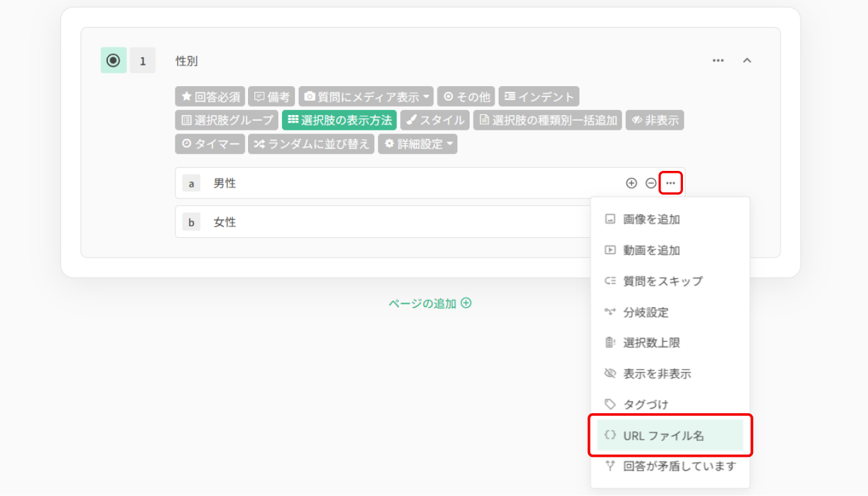This screenshot has width=868, height=496.
Task: Click the スタイル brush button
Action: 435,120
